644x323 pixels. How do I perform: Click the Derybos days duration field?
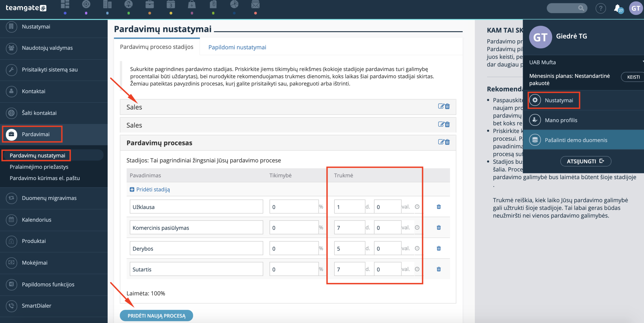pos(350,249)
